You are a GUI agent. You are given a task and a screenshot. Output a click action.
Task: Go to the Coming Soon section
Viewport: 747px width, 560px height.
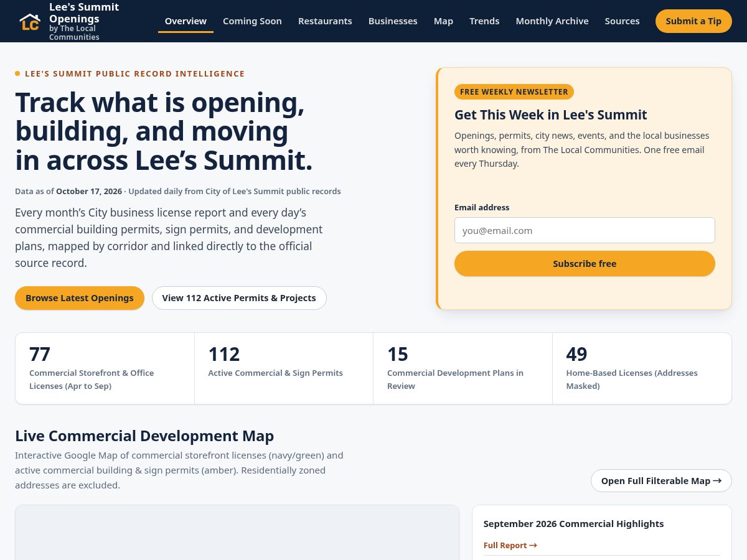252,21
